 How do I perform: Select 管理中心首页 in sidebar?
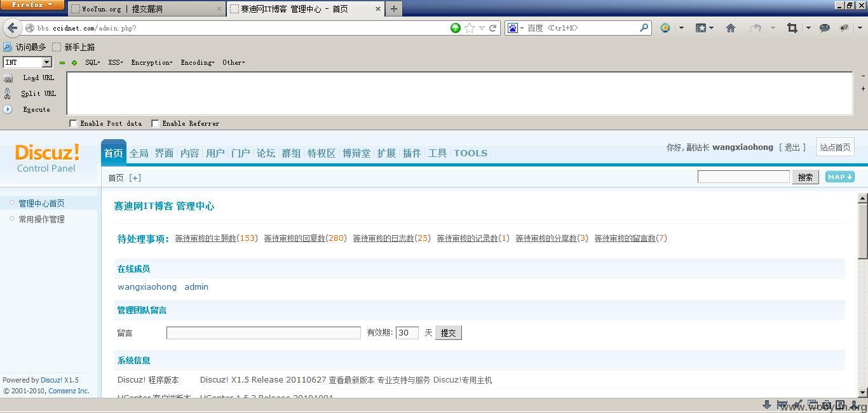coord(41,203)
